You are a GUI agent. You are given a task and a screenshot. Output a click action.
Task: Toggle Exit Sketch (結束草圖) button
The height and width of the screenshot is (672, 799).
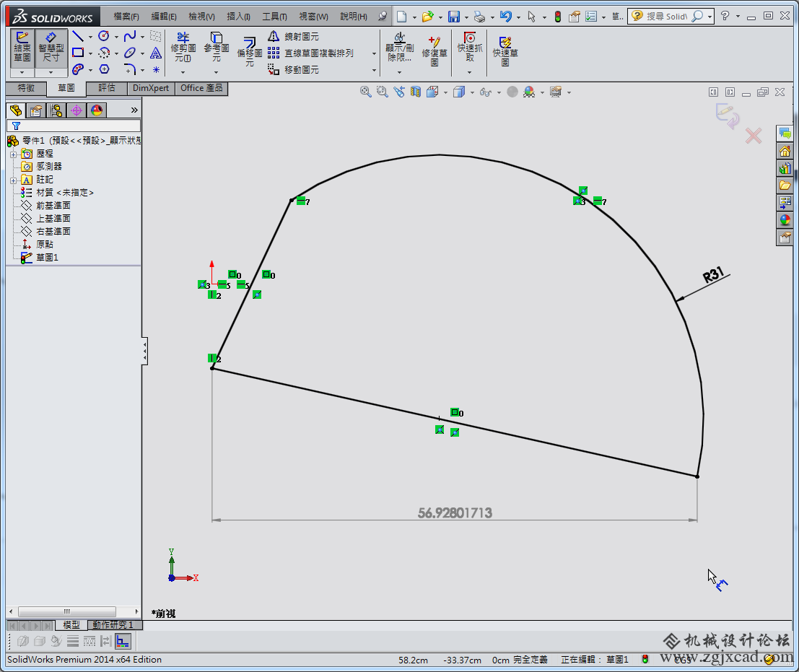(x=22, y=47)
